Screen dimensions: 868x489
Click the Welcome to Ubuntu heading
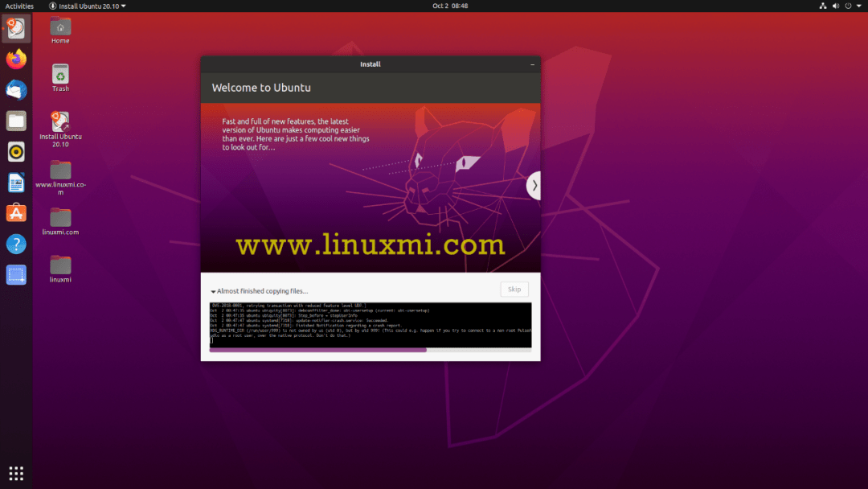pos(261,88)
